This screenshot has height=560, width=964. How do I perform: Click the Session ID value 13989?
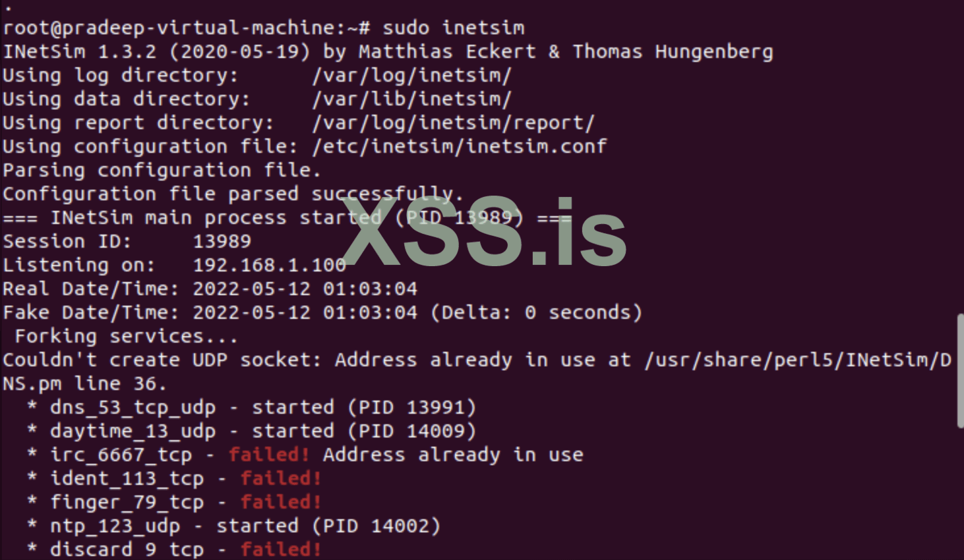point(222,241)
